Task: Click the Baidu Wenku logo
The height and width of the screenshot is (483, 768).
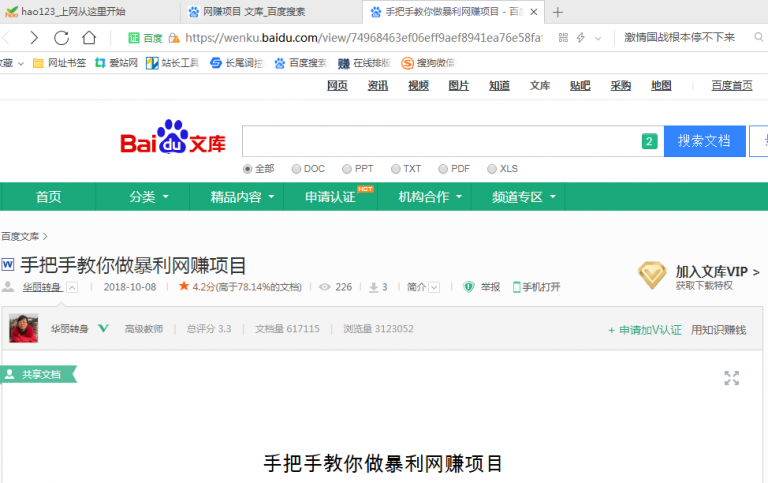Action: (x=174, y=141)
